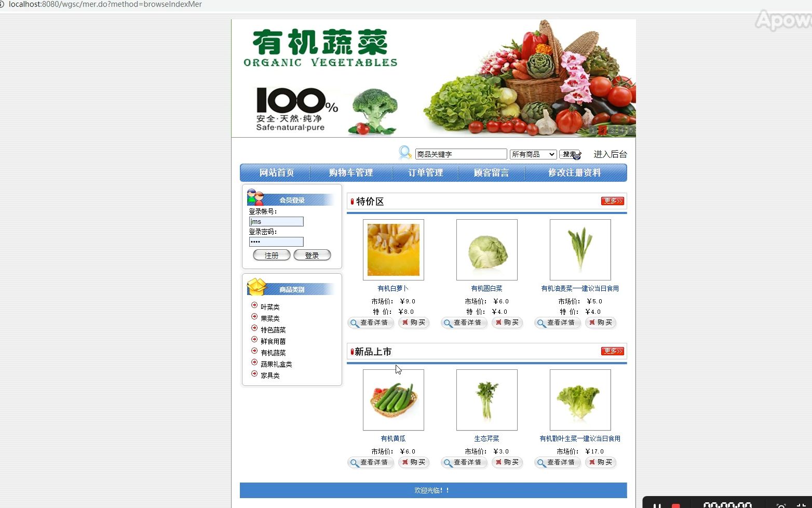Buy 有机圆白菜

pyautogui.click(x=507, y=323)
